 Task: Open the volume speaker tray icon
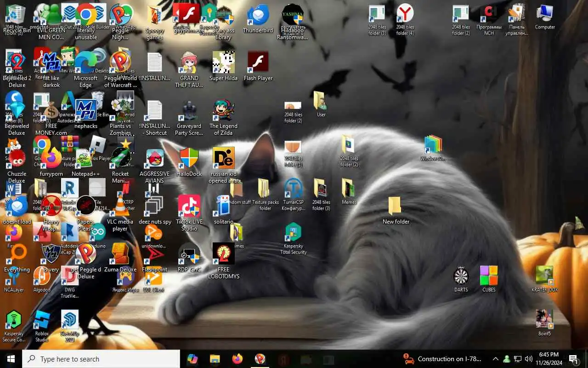point(529,359)
